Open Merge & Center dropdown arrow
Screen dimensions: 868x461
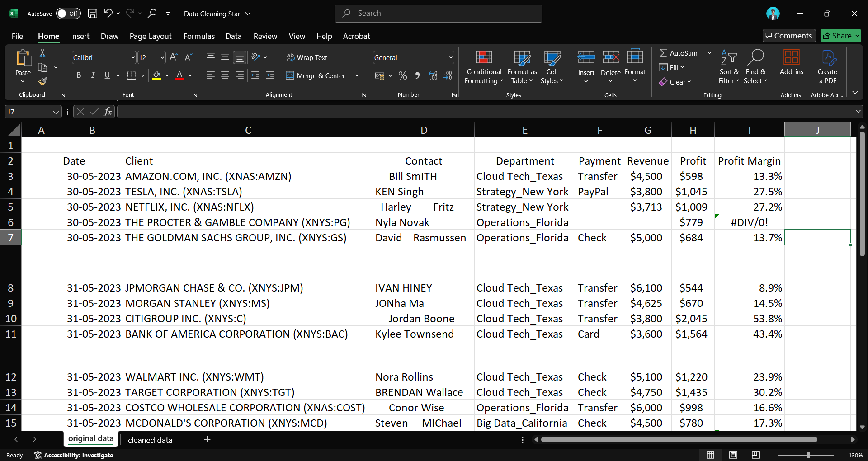coord(357,75)
